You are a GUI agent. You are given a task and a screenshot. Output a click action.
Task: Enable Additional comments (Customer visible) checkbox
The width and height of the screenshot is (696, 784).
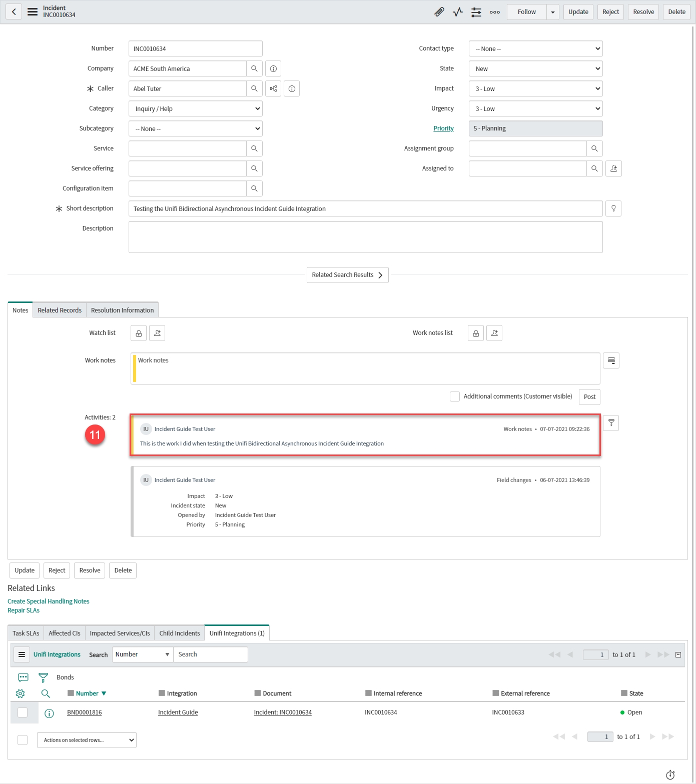(x=454, y=396)
